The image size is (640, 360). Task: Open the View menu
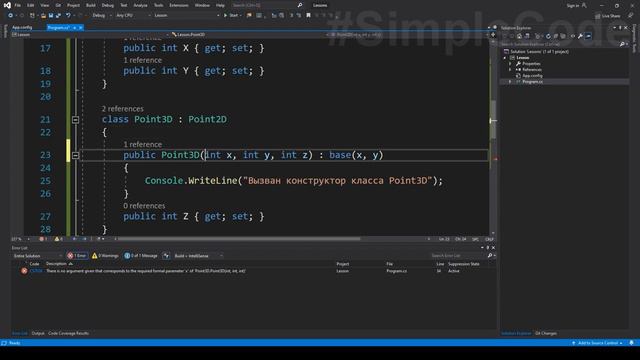coord(44,5)
